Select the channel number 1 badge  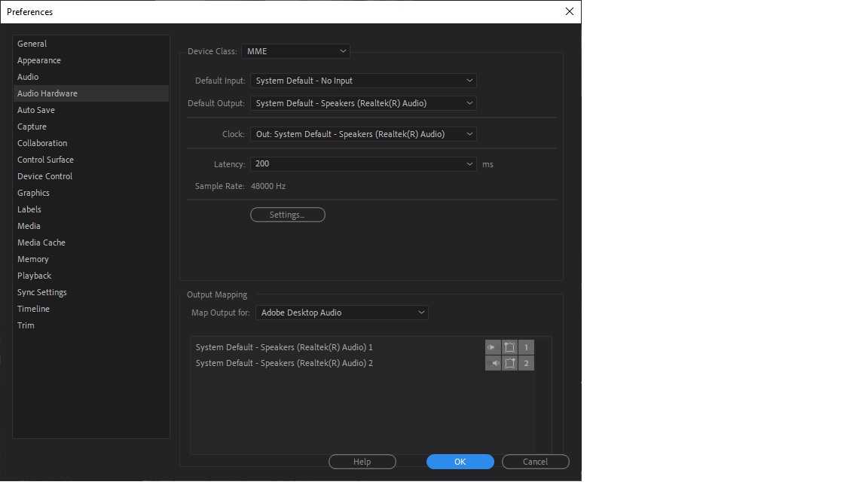coord(525,347)
